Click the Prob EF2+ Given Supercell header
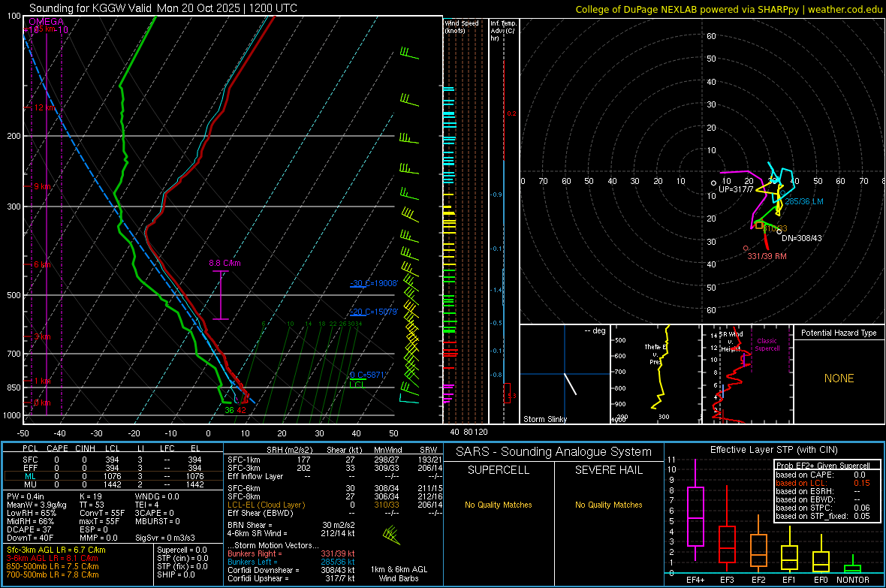Screen dimensions: 886x588 click(823, 466)
